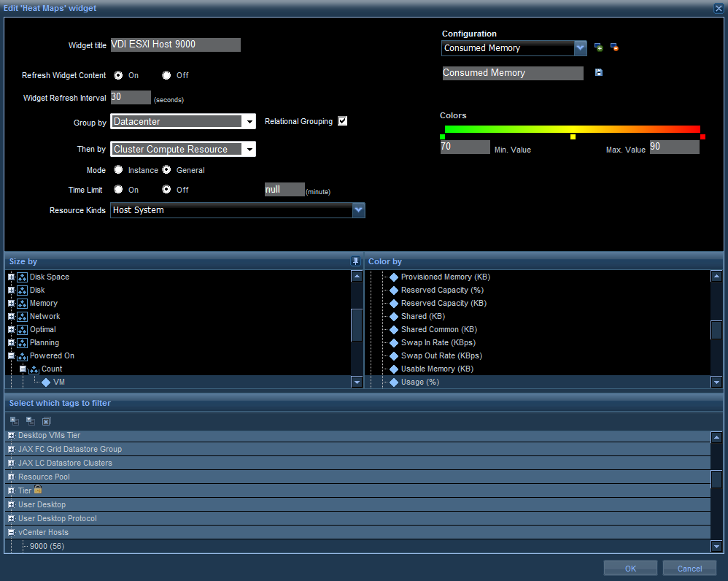Image resolution: width=728 pixels, height=581 pixels.
Task: Click the first tag filter toolbar icon
Action: (x=15, y=420)
